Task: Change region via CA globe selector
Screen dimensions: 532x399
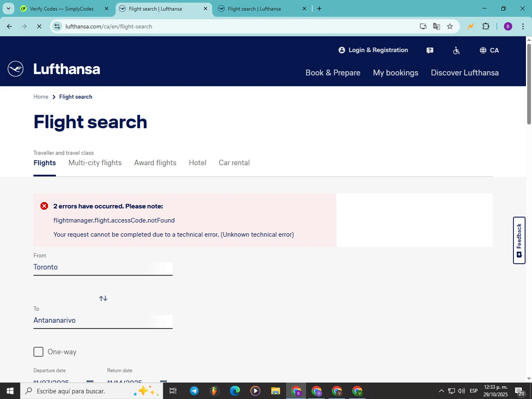Action: [x=489, y=50]
